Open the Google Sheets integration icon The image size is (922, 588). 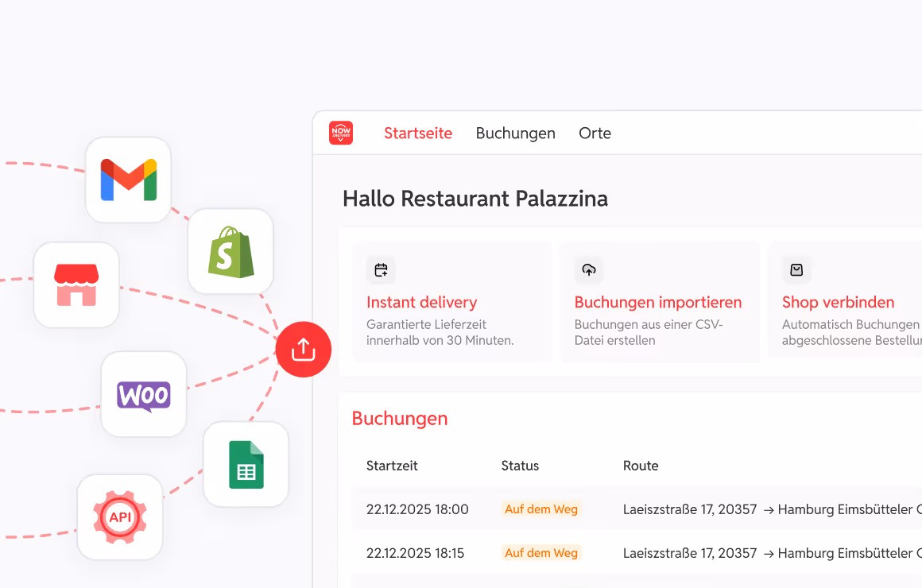246,465
